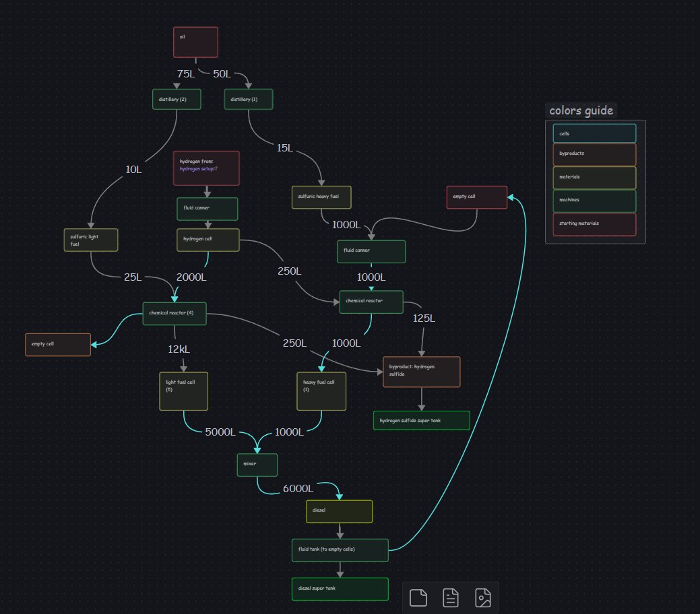
Task: Add a new blank card to canvas
Action: coord(418,597)
